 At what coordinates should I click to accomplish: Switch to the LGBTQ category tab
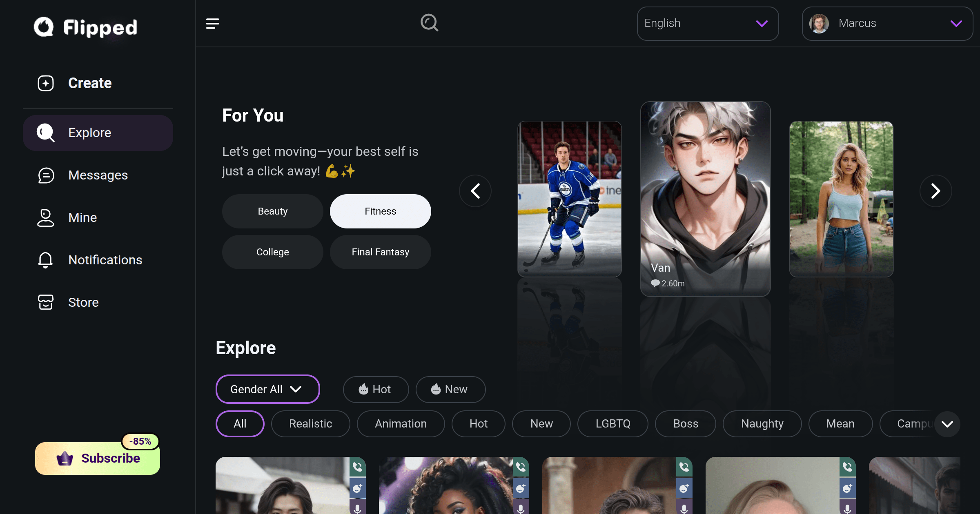tap(612, 424)
